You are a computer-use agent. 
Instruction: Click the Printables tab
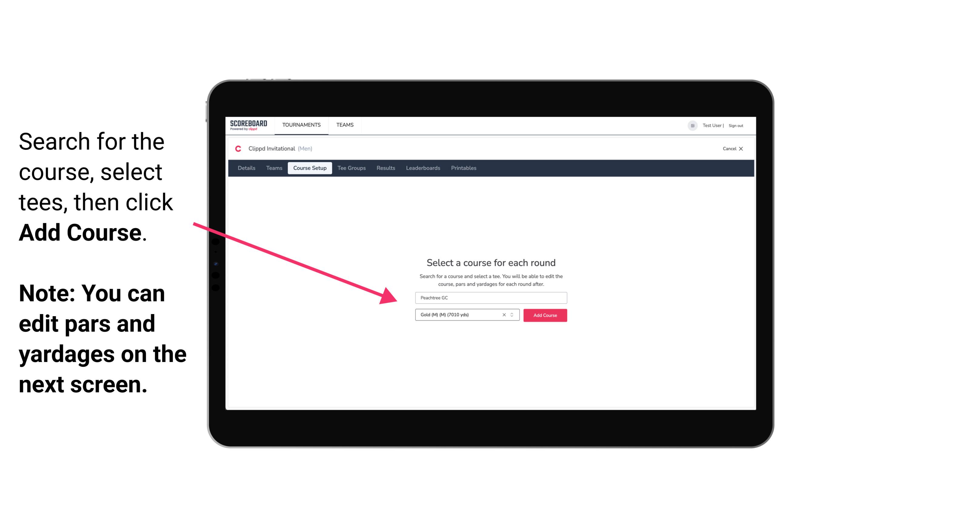click(x=464, y=168)
